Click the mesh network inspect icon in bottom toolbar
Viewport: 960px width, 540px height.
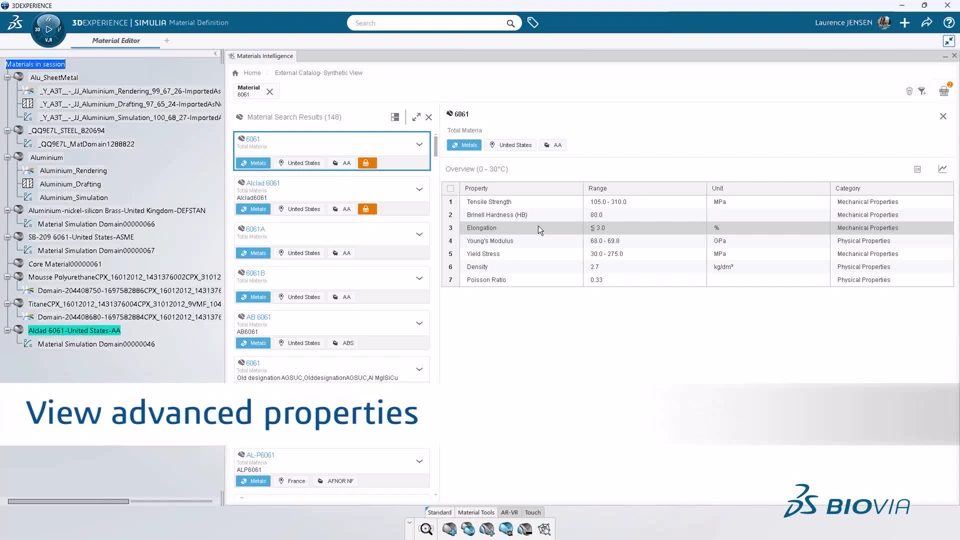point(544,529)
